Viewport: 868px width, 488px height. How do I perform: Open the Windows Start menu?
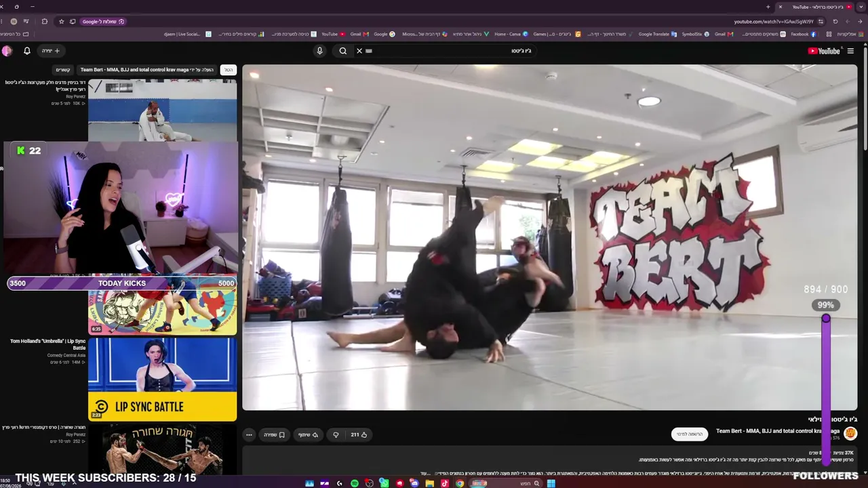point(551,483)
